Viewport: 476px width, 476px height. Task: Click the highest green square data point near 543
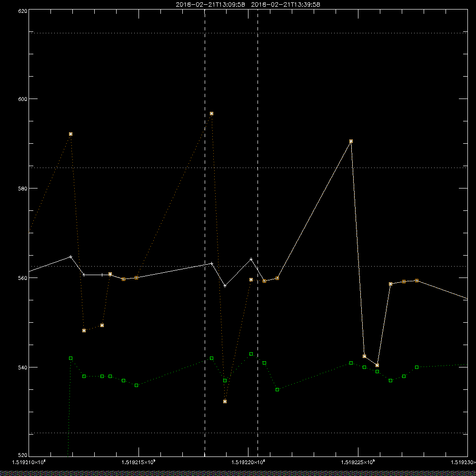[x=251, y=354]
